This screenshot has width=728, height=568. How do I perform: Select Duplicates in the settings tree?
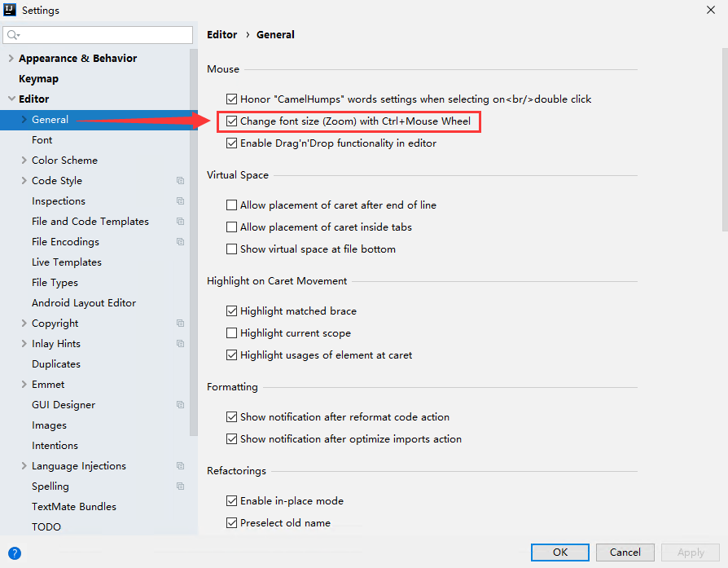55,364
